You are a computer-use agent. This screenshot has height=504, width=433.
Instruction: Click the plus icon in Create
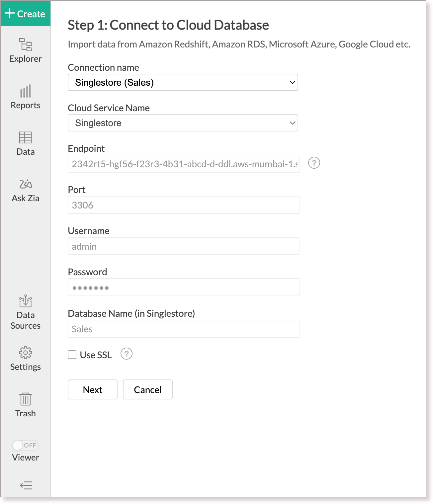click(10, 13)
